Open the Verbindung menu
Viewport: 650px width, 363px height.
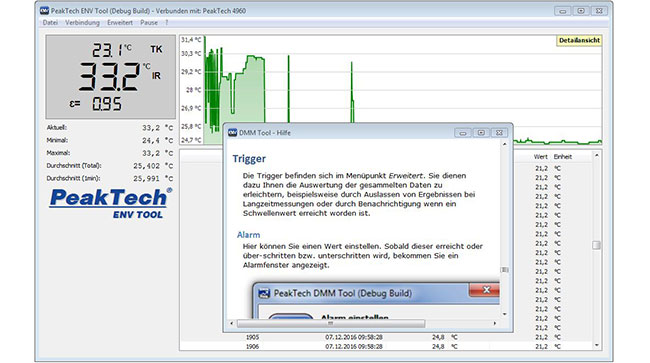tap(82, 23)
